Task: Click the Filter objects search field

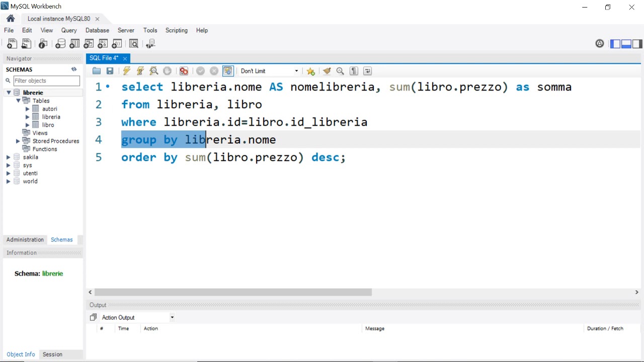Action: [x=46, y=80]
